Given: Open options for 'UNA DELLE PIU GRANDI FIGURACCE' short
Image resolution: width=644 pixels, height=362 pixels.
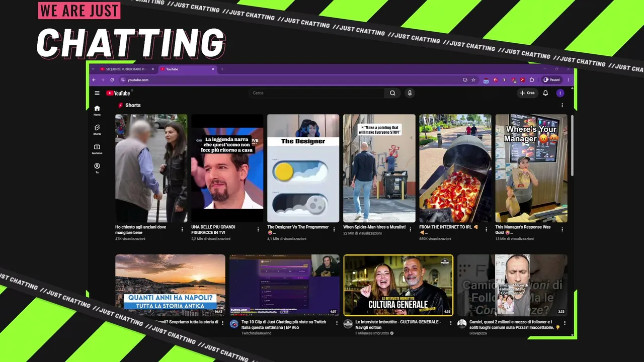Looking at the screenshot, I should pyautogui.click(x=258, y=229).
